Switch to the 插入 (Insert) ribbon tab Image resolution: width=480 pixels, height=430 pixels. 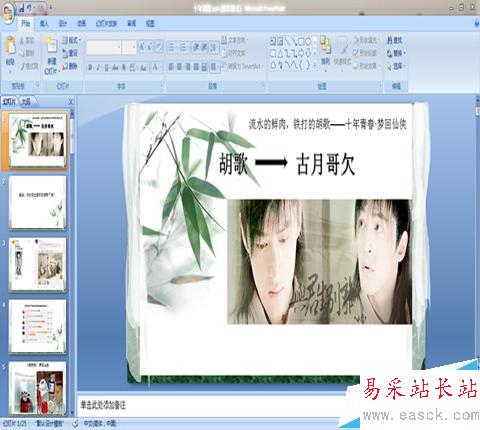pos(44,24)
